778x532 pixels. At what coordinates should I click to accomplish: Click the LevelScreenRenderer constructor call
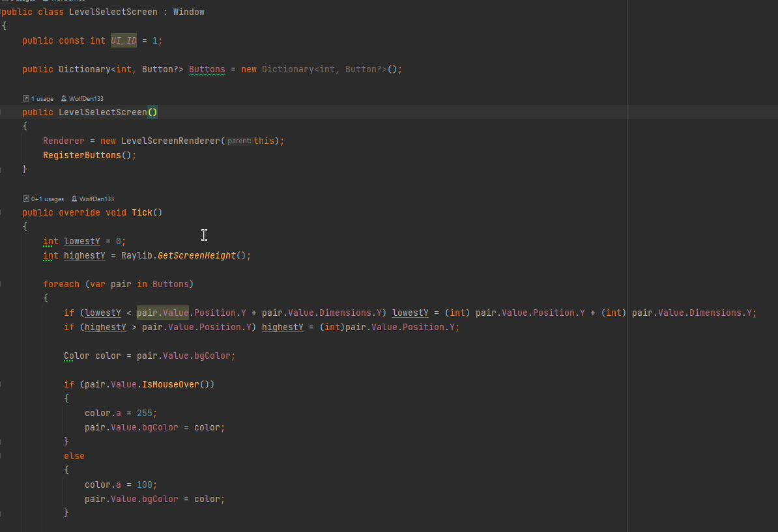tap(170, 141)
